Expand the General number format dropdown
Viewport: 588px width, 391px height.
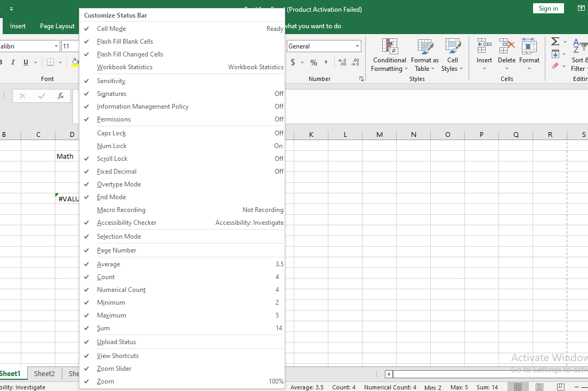[x=357, y=46]
